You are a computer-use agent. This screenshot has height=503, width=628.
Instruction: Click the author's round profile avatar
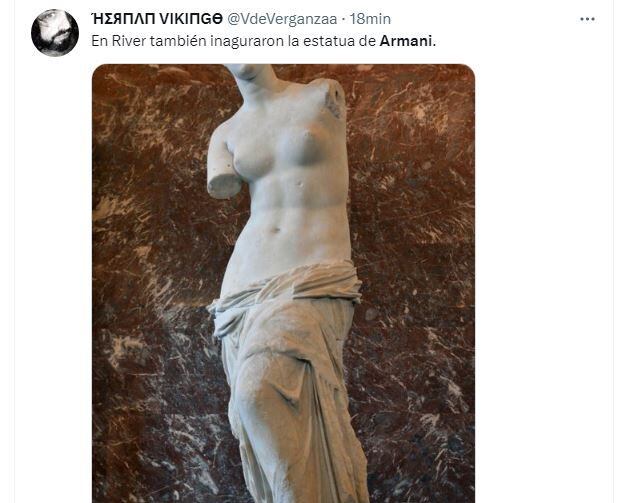55,33
